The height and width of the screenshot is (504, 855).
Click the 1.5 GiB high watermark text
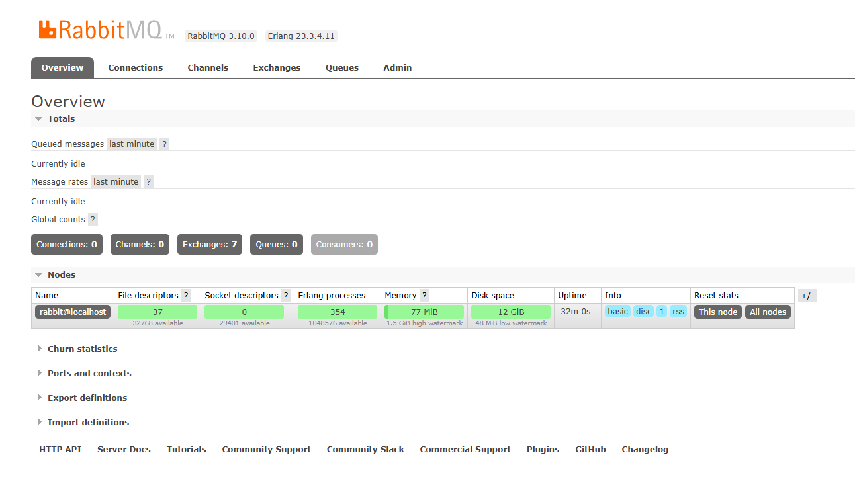click(x=424, y=323)
